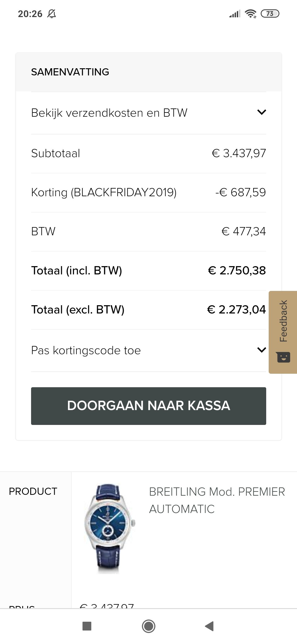Viewport: 297px width, 644px height.
Task: Expand the Bekijk verzendkosten en BTW chevron
Action: pyautogui.click(x=262, y=112)
